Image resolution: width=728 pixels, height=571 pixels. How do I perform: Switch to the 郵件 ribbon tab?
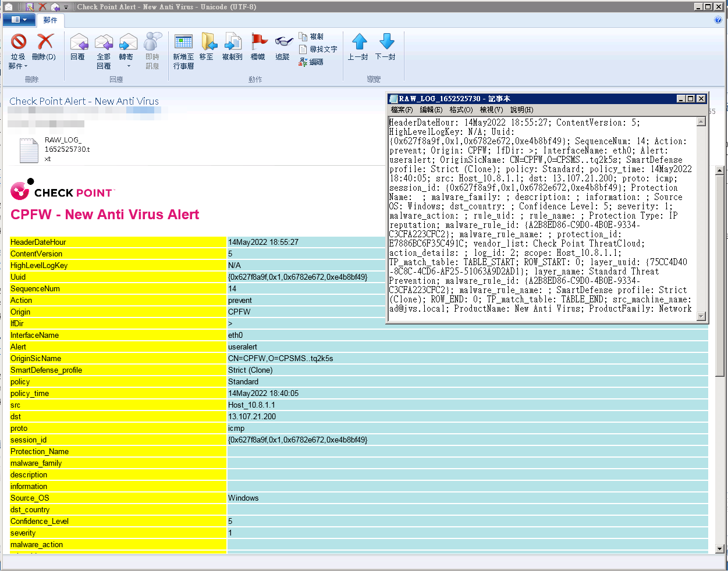pyautogui.click(x=50, y=20)
